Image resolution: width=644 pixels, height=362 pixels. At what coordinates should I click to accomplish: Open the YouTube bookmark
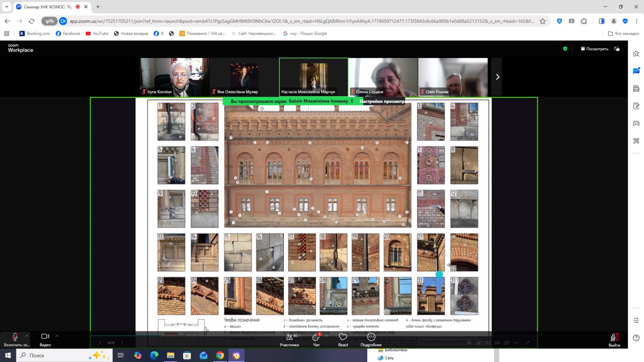point(97,33)
